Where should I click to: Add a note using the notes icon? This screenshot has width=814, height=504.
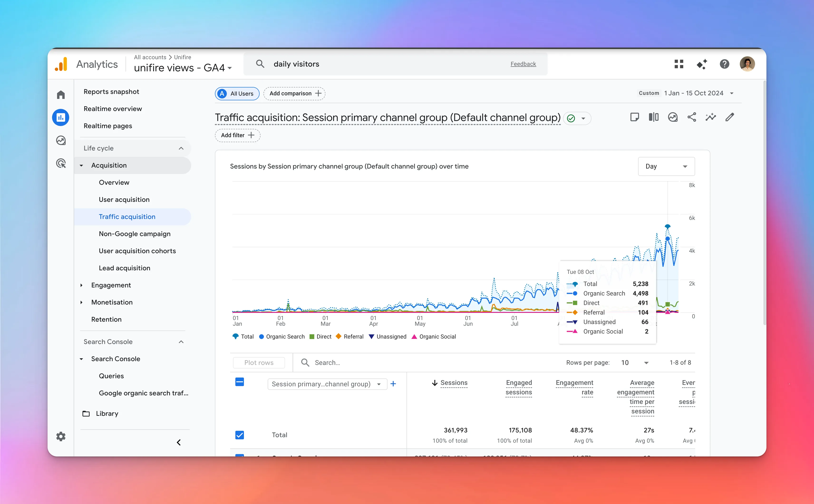[635, 117]
